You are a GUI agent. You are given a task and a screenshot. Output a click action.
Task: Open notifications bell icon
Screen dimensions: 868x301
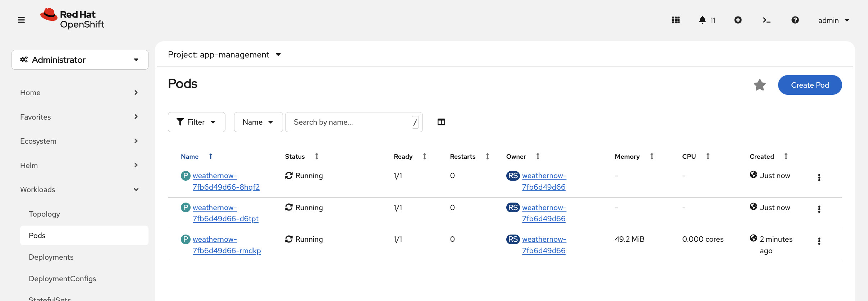click(x=702, y=20)
